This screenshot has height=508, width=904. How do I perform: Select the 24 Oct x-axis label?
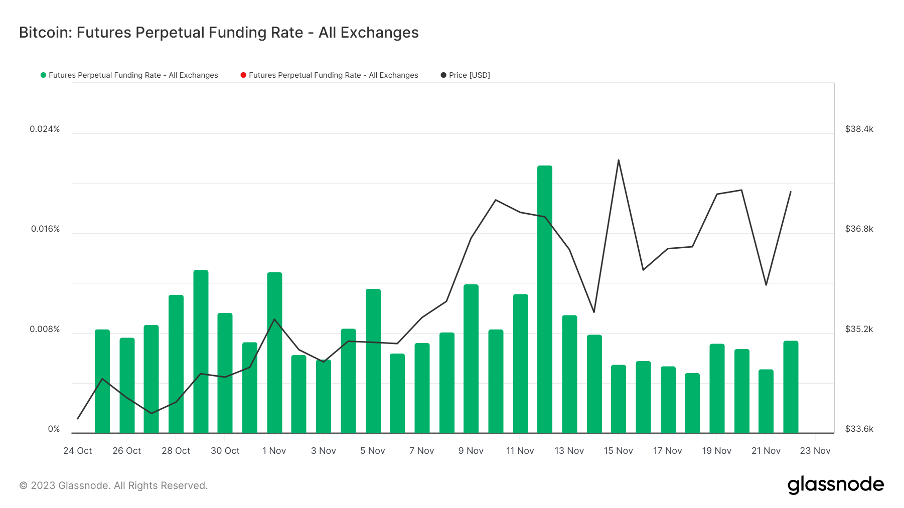(x=77, y=451)
